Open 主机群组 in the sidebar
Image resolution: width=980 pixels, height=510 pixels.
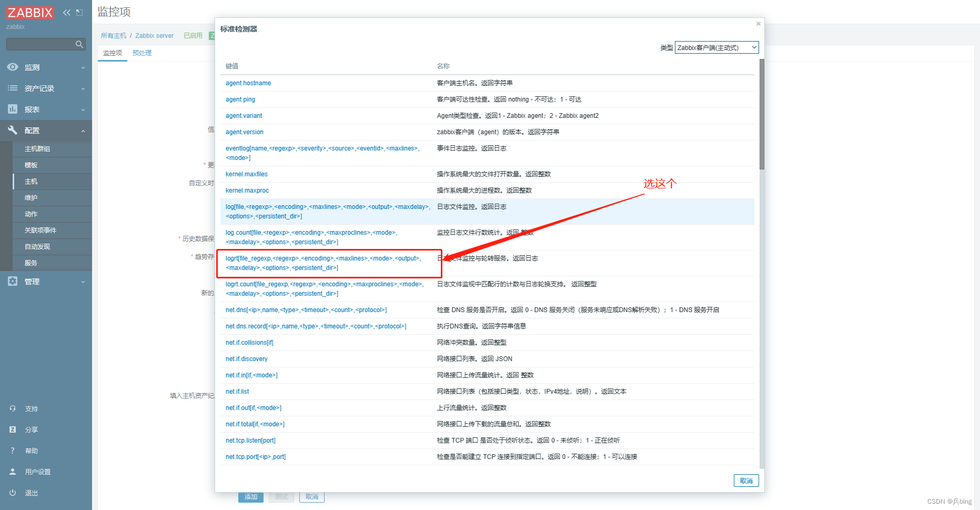click(x=37, y=149)
